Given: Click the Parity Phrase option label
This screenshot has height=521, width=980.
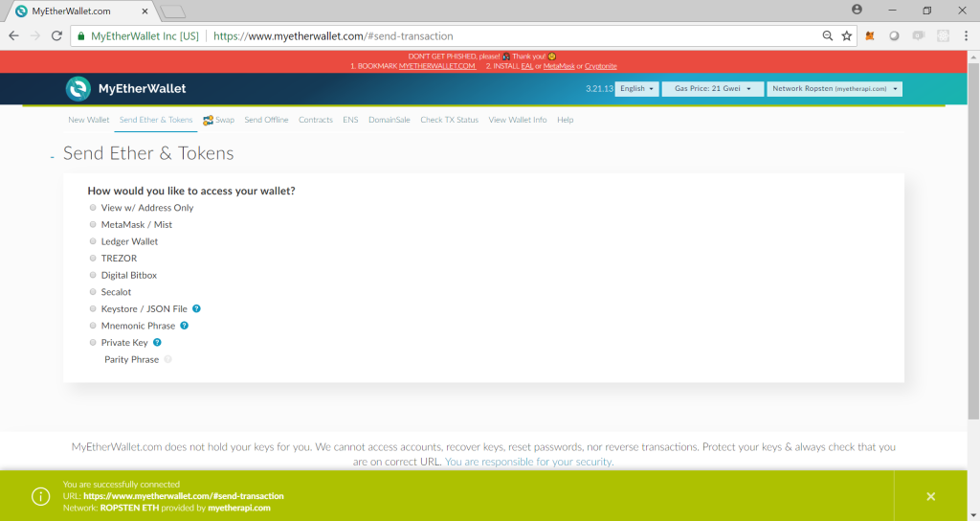Looking at the screenshot, I should (131, 360).
